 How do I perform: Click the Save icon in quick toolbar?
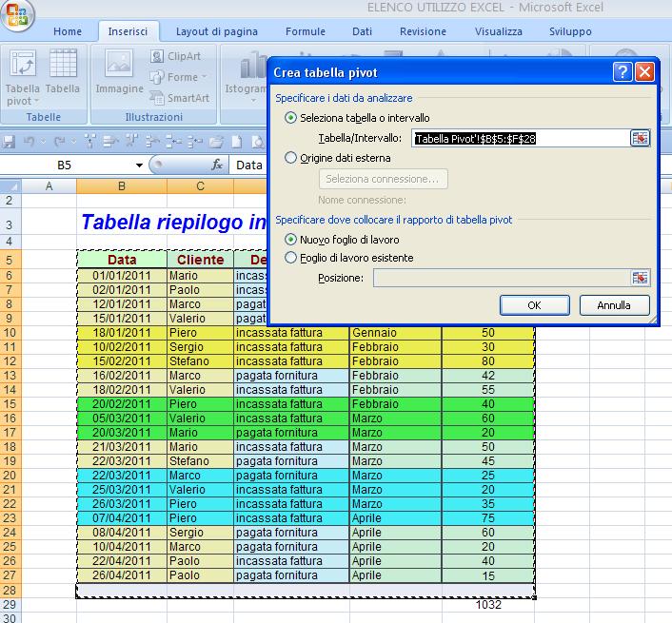pyautogui.click(x=9, y=142)
